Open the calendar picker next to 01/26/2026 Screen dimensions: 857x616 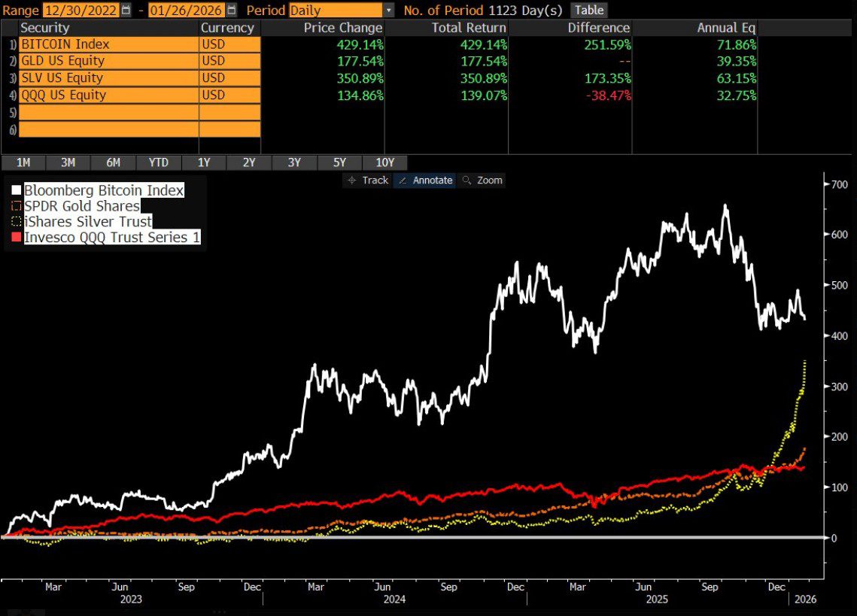230,11
